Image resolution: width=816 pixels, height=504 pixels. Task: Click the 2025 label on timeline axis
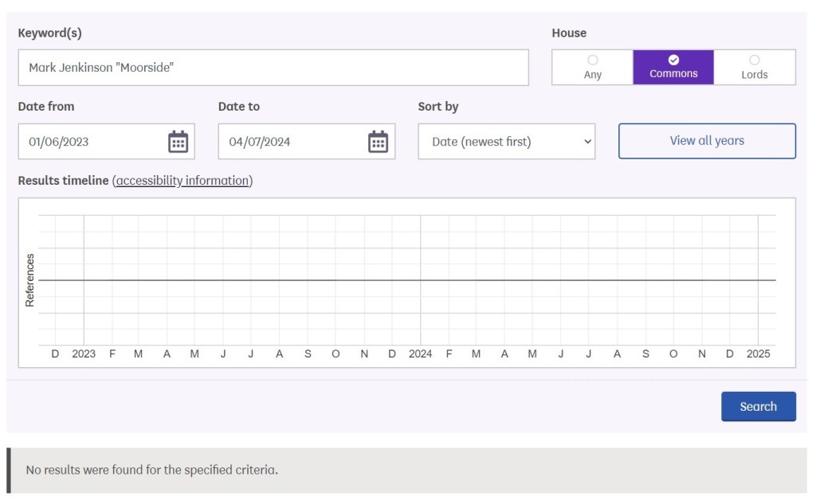(x=758, y=354)
